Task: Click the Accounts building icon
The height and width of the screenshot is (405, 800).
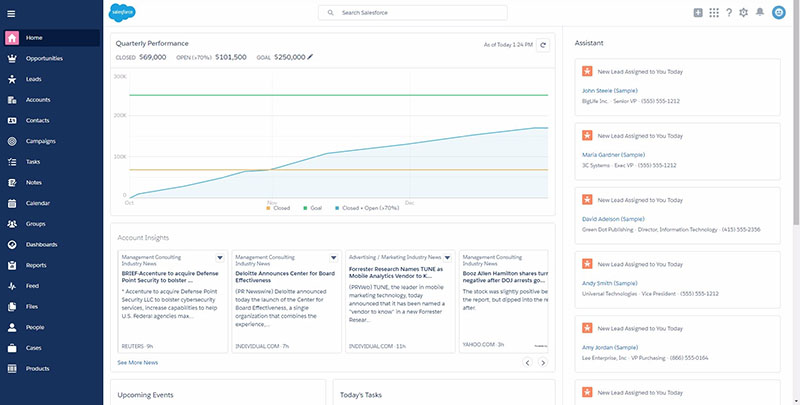Action: coord(12,100)
